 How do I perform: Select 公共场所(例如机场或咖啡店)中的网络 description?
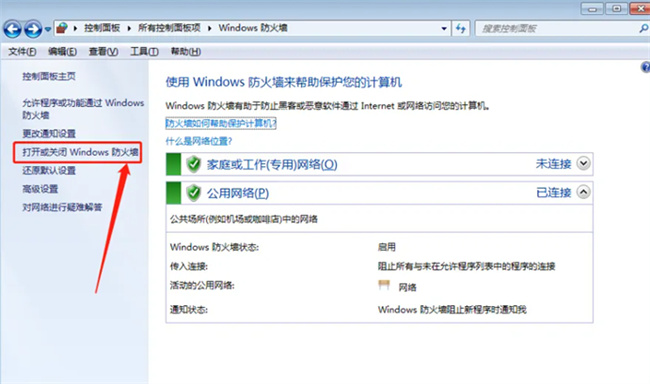click(244, 219)
